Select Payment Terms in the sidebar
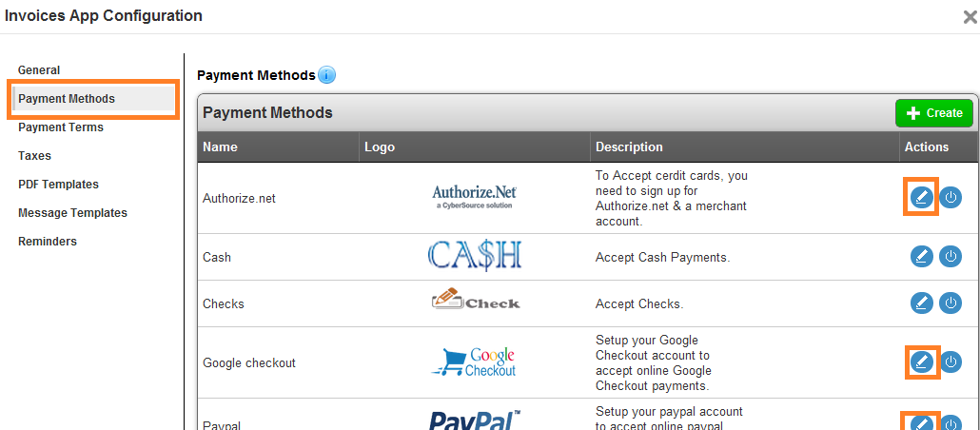Viewport: 980px width, 430px height. [x=61, y=127]
